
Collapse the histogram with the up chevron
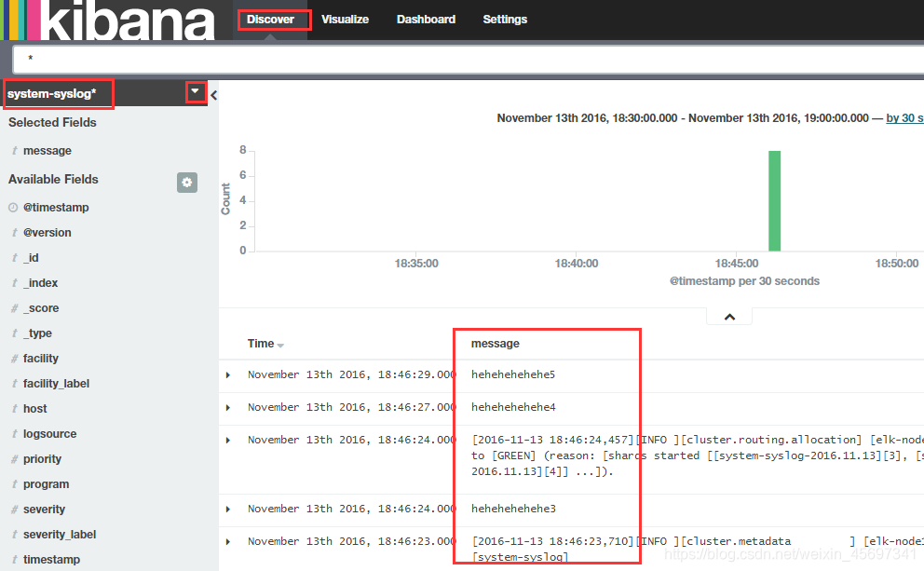[x=729, y=317]
